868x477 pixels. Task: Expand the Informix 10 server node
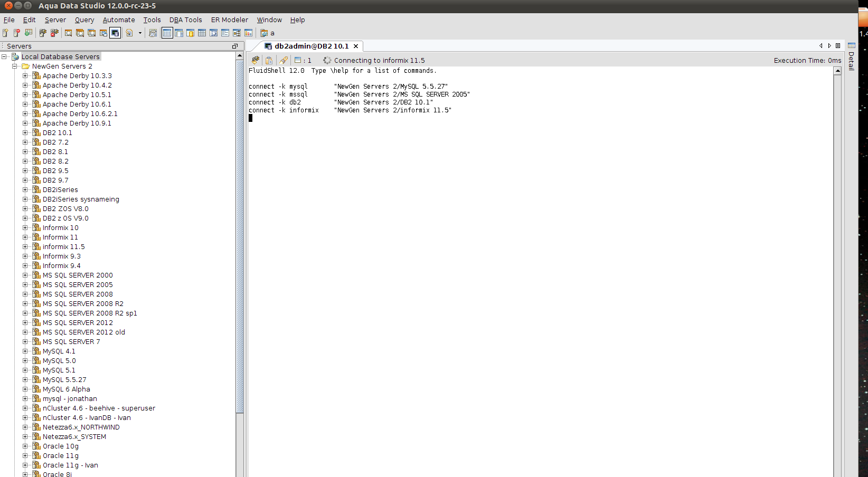coord(25,228)
